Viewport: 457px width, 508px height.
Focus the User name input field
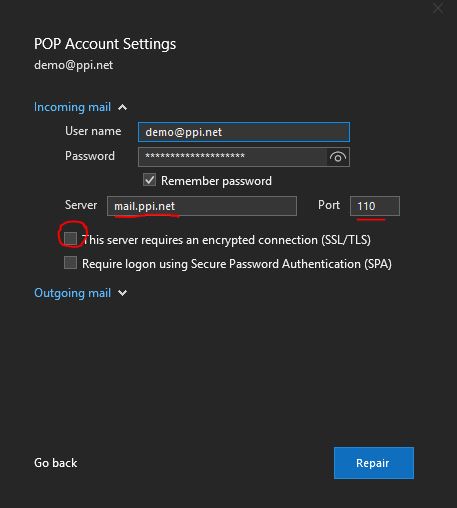(244, 132)
